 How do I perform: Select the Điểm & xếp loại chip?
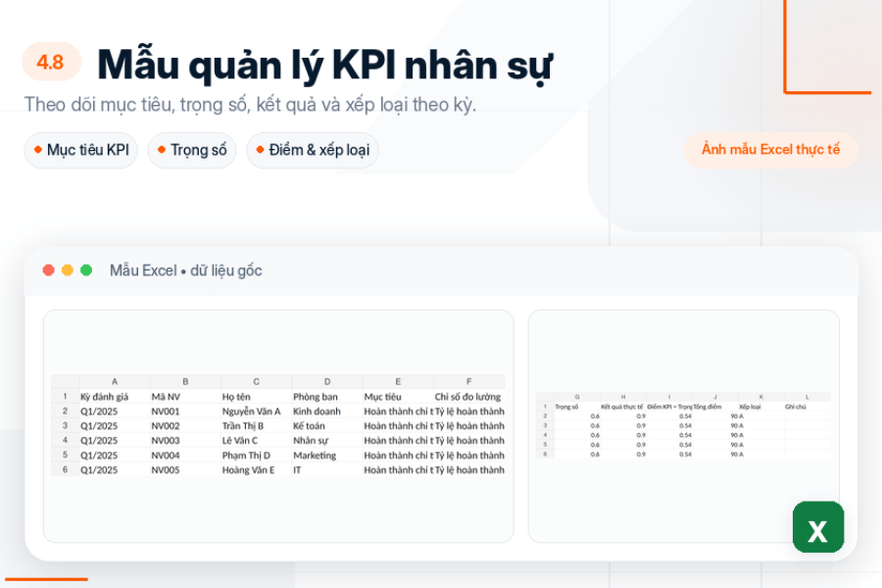tap(313, 150)
